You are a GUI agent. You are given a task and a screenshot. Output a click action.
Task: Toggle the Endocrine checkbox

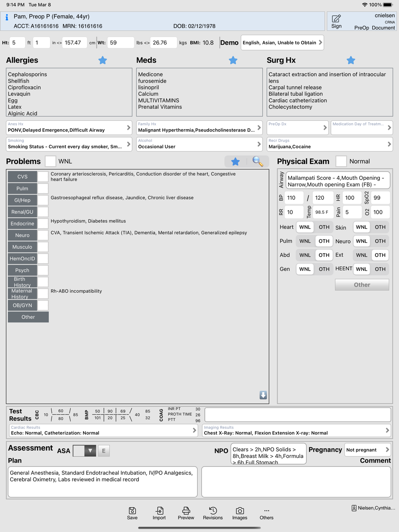(43, 223)
